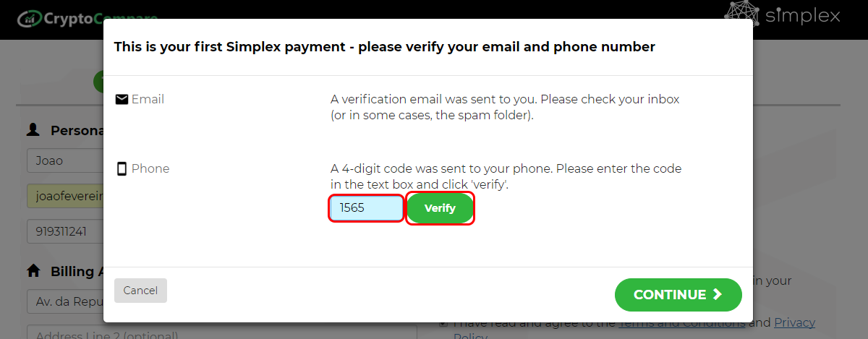868x339 pixels.
Task: Click the Simplex network logo
Action: pyautogui.click(x=783, y=17)
